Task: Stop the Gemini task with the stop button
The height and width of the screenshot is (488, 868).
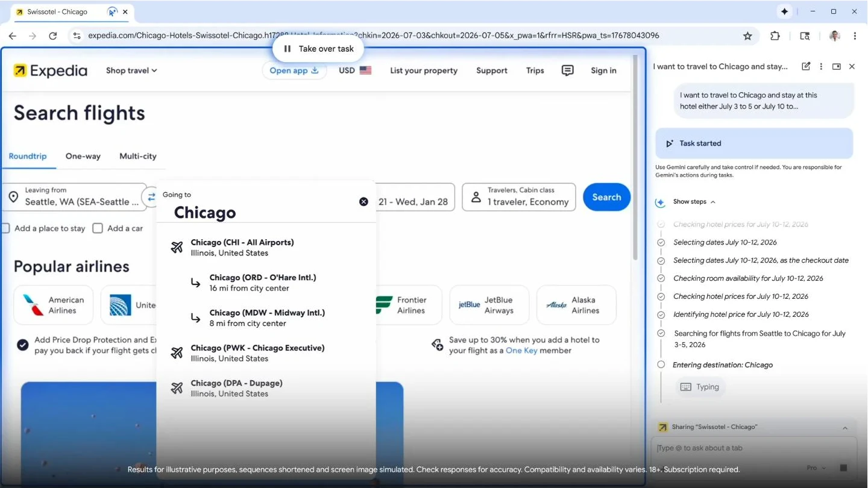Action: [x=843, y=468]
